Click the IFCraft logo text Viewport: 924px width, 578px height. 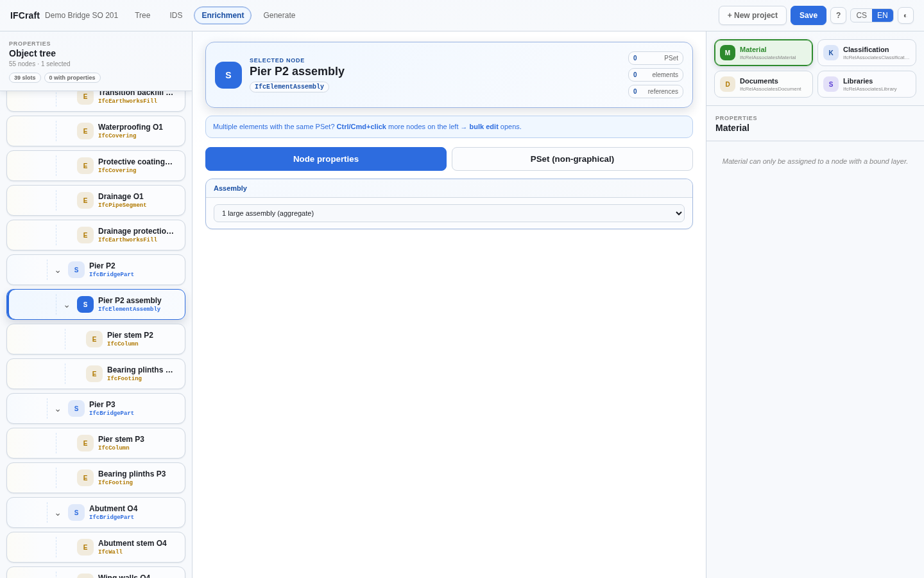[x=25, y=15]
